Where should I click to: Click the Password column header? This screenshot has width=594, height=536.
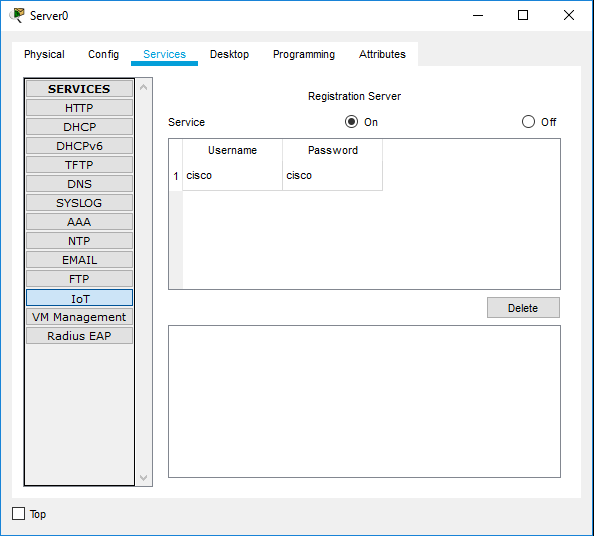(332, 150)
